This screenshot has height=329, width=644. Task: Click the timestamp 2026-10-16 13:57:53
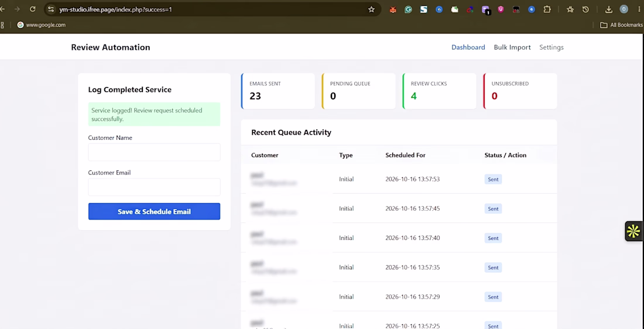click(412, 179)
